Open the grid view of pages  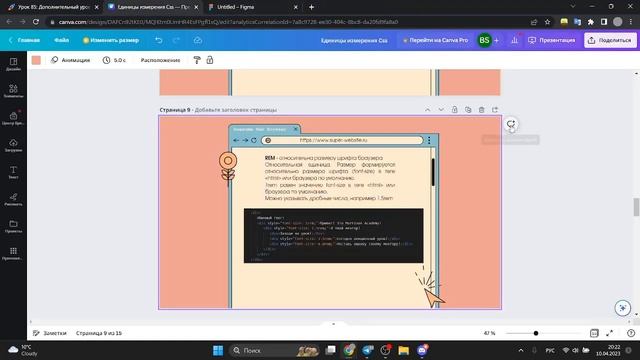[x=594, y=333]
